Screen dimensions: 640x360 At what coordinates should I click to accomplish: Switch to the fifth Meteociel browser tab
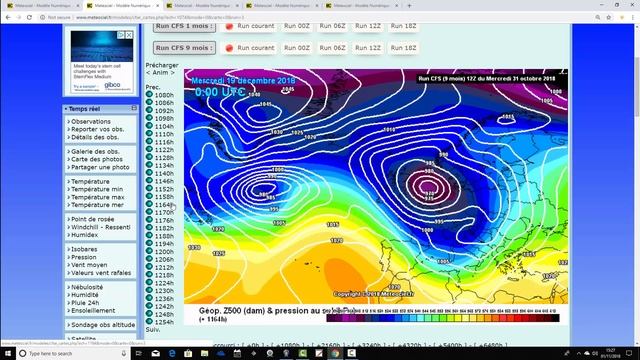[361, 6]
